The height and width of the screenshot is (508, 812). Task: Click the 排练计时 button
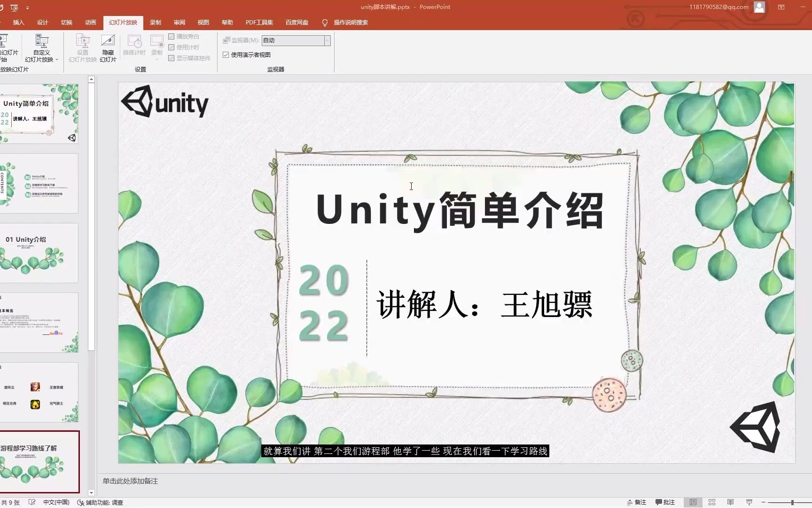(134, 46)
